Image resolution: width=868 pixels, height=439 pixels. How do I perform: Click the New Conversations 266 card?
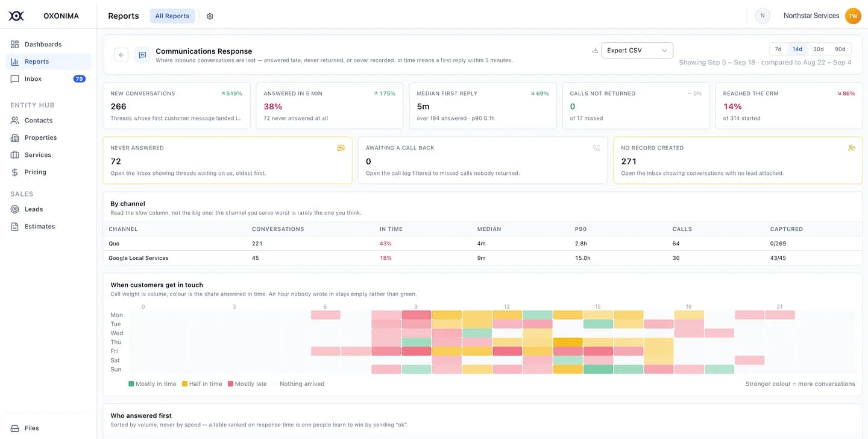(x=177, y=106)
